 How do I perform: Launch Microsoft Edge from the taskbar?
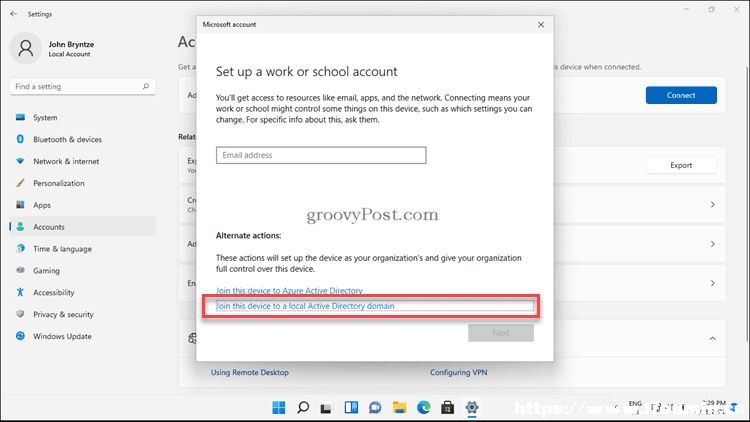pos(423,408)
